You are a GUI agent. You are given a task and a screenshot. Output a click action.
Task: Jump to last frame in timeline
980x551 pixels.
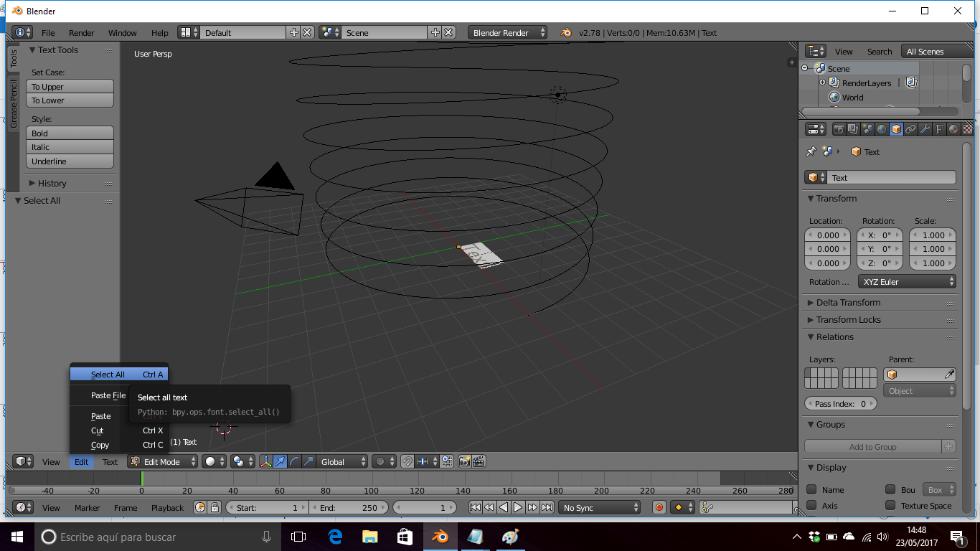click(547, 507)
